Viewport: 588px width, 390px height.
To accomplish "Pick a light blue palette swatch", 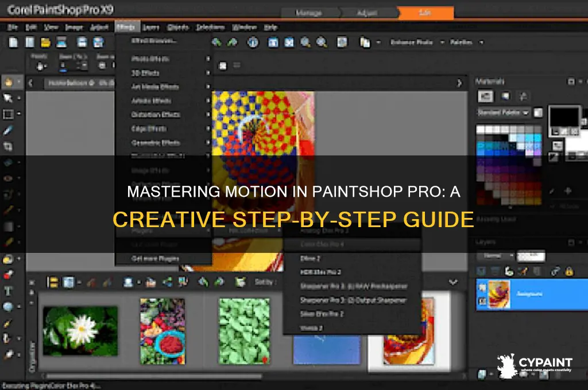I will click(x=521, y=138).
